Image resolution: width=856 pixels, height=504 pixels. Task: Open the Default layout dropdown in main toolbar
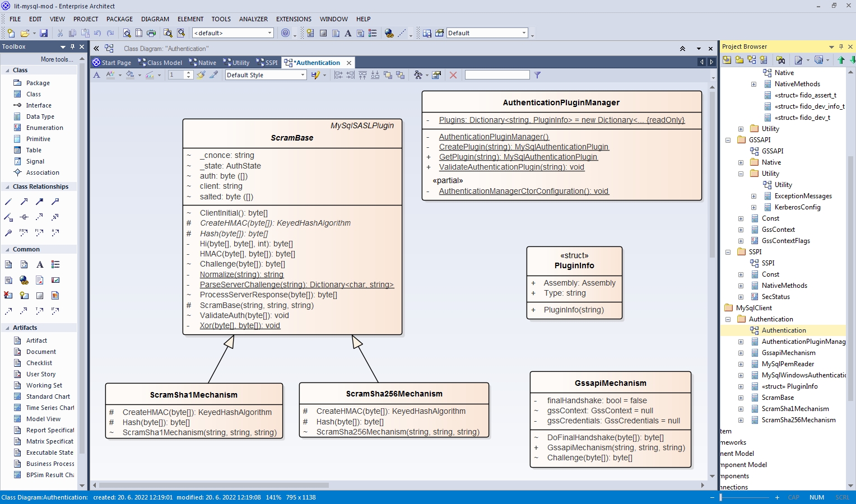point(524,33)
